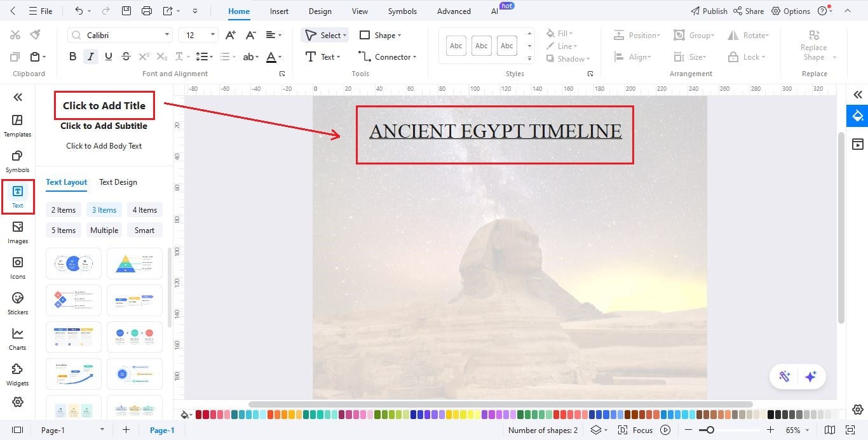The width and height of the screenshot is (868, 440).
Task: Toggle underline formatting
Action: click(108, 56)
